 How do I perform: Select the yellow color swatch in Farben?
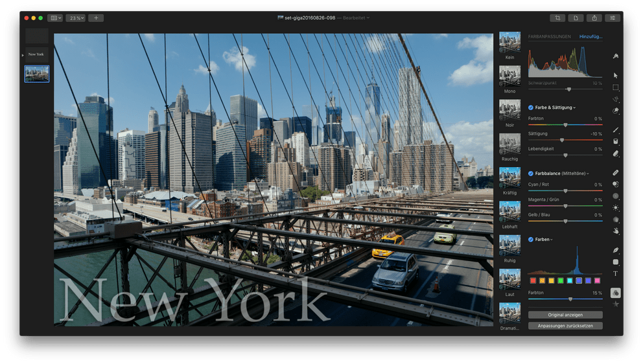552,281
